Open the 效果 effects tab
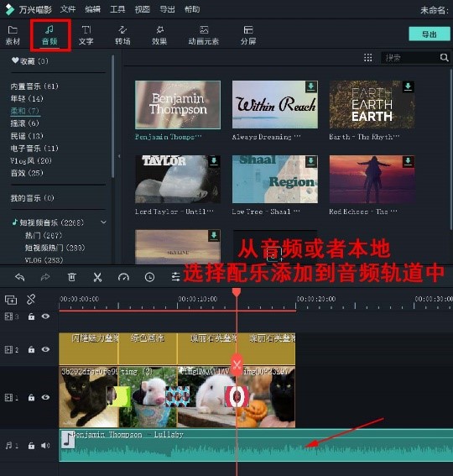453x476 pixels. (x=159, y=35)
